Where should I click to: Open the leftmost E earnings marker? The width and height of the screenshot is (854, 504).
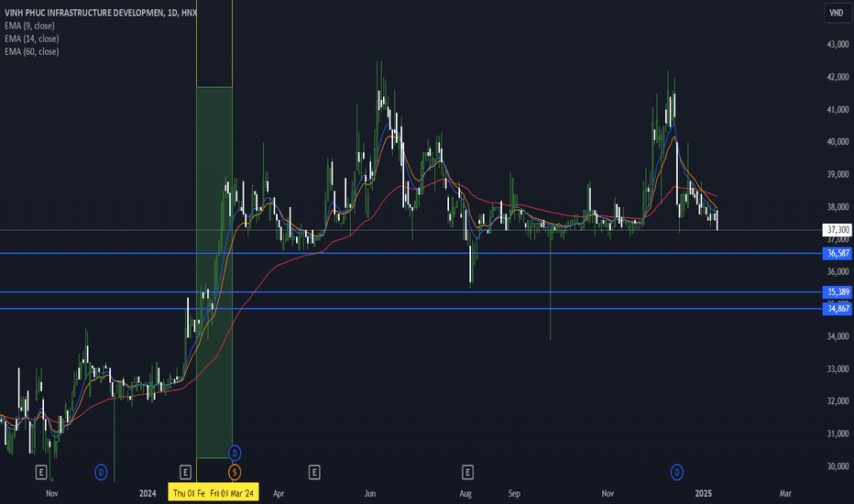click(41, 473)
